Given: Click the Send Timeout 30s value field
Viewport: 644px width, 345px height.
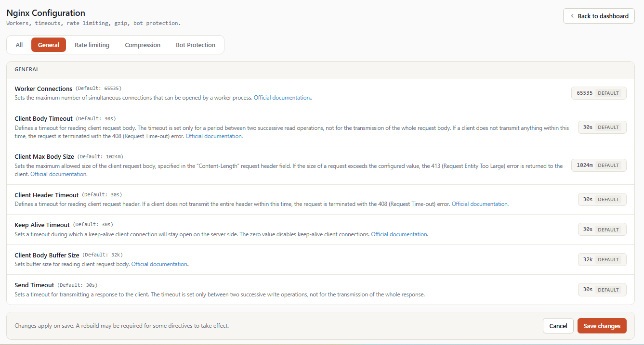Looking at the screenshot, I should 602,290.
